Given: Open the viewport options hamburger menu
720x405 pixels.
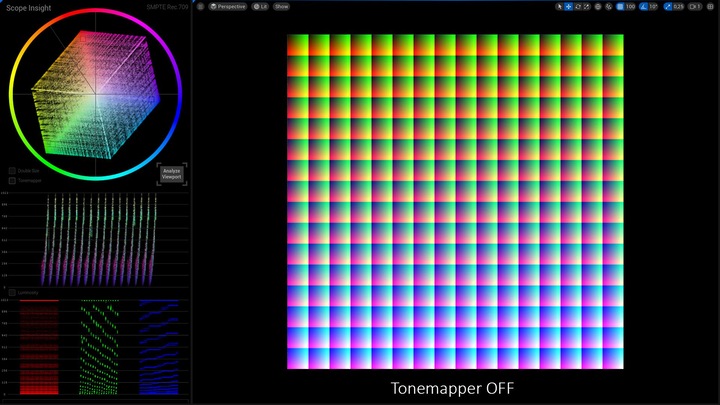Looking at the screenshot, I should click(x=200, y=6).
